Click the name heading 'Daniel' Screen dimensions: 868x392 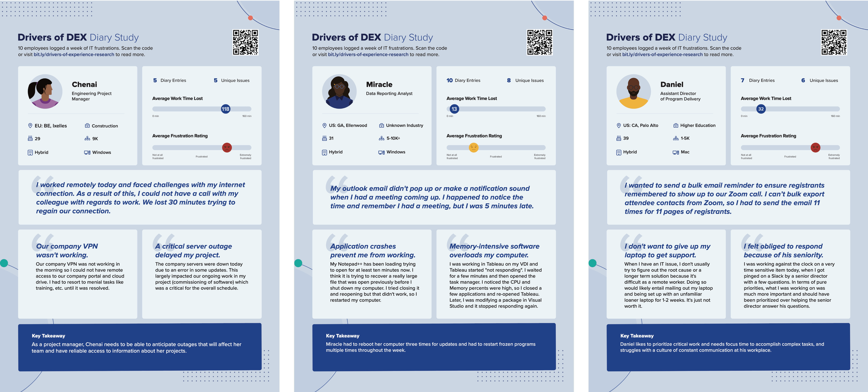[x=671, y=84]
